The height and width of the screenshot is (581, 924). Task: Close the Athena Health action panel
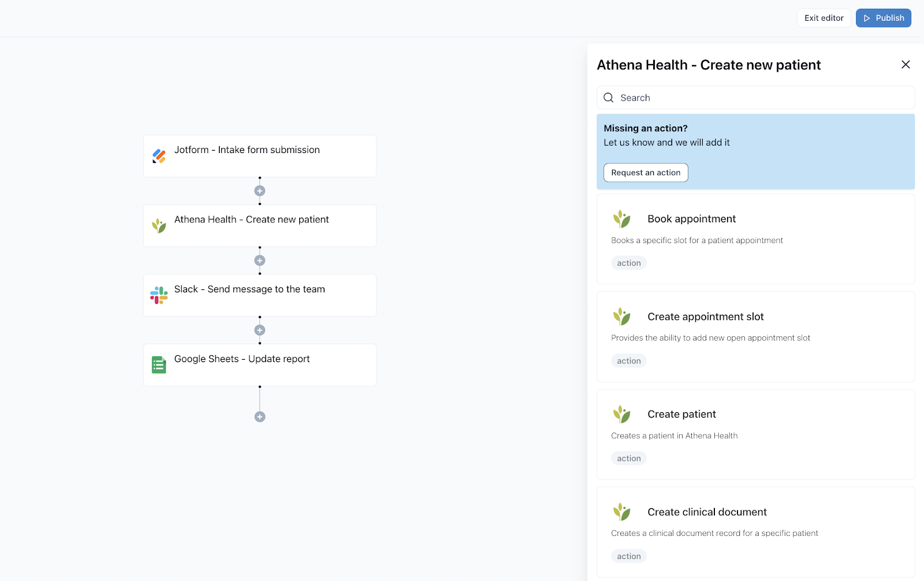pos(906,65)
